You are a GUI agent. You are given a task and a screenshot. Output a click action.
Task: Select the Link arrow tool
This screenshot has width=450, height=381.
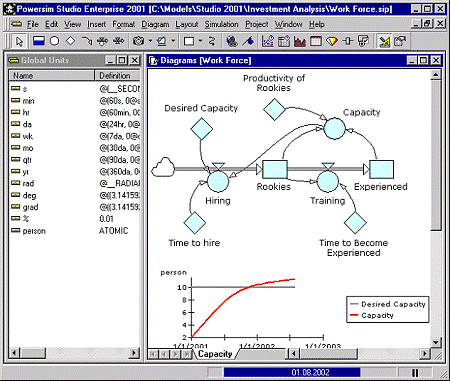pos(87,41)
